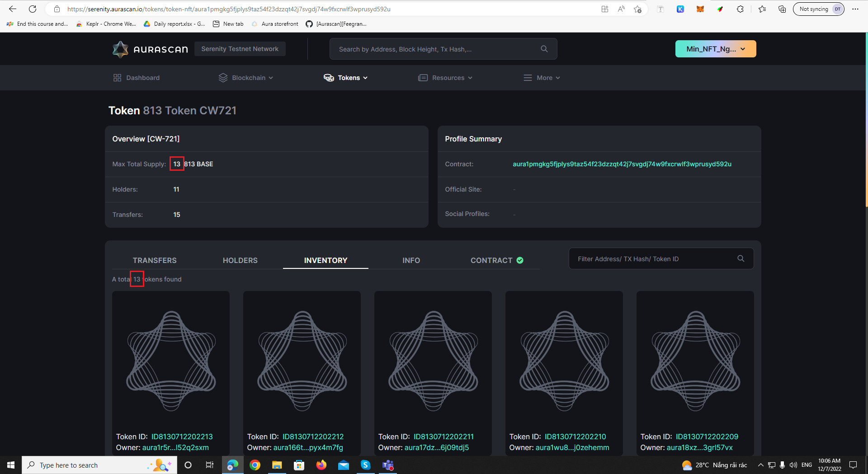Click owner link aura1wu8...j0zehemm

pos(572,447)
